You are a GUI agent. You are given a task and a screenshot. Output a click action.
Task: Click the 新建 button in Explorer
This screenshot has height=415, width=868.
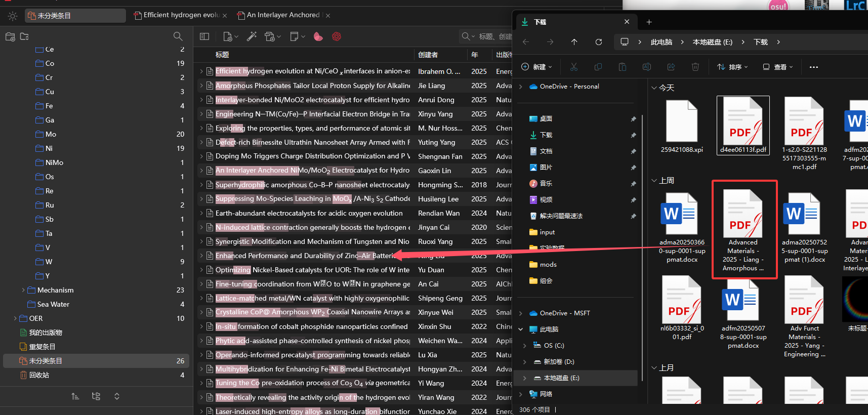pyautogui.click(x=536, y=67)
